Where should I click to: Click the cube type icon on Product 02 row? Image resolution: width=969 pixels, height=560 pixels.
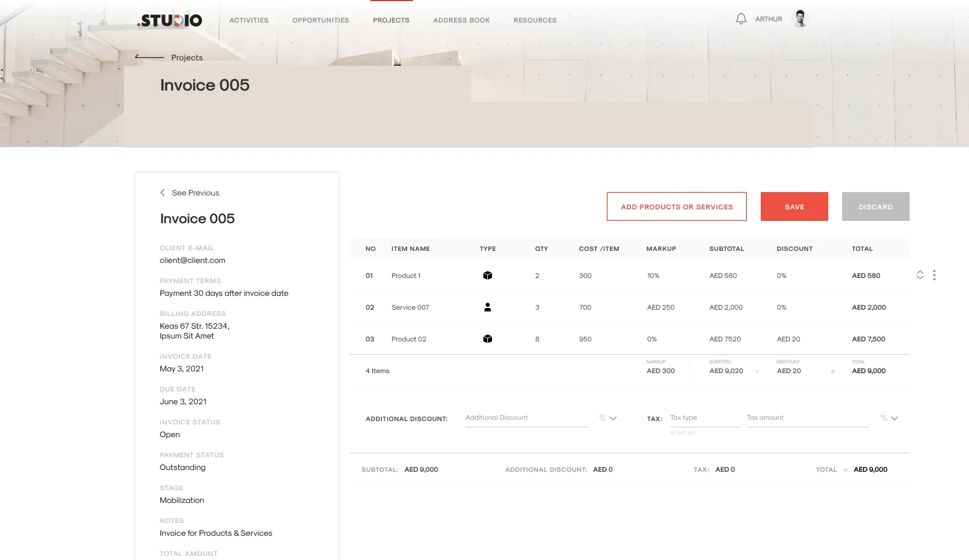(x=488, y=339)
